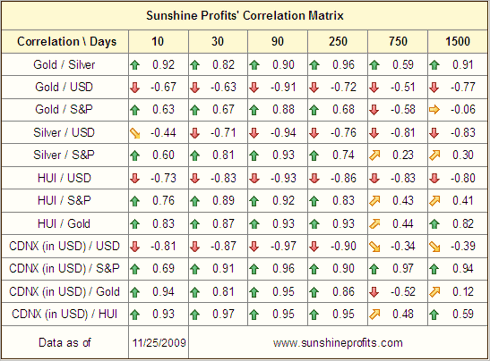490x361 pixels.
Task: Click the yellow diagonal-down arrow for CDNX / USD 1500-day
Action: tap(435, 247)
